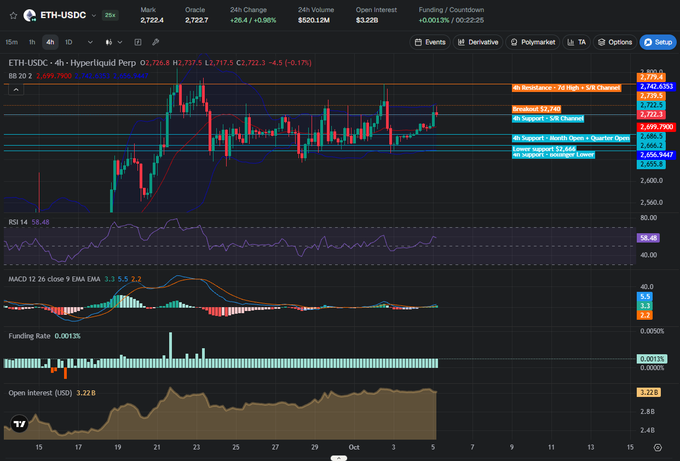Select the 1D timeframe
Image resolution: width=680 pixels, height=461 pixels.
click(69, 42)
